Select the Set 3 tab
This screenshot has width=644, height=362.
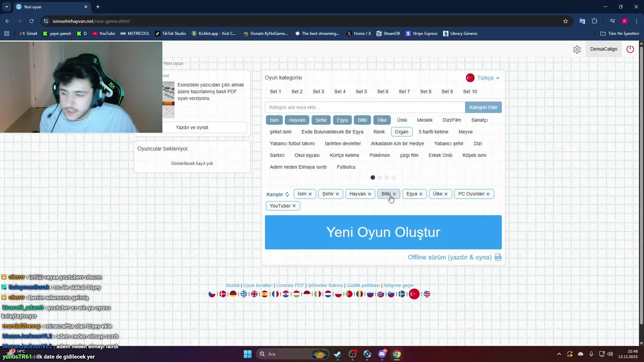tap(318, 92)
